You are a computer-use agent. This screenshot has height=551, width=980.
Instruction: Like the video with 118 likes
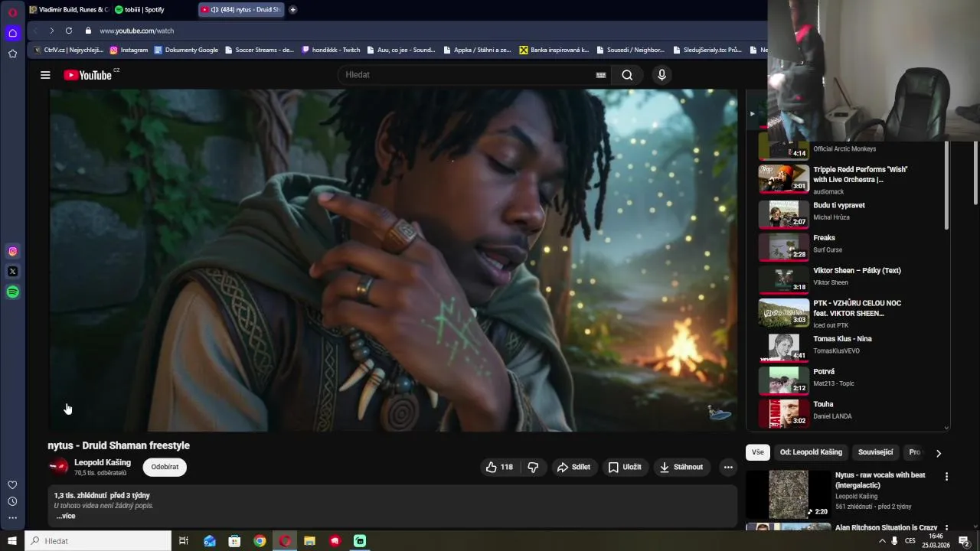pyautogui.click(x=499, y=467)
